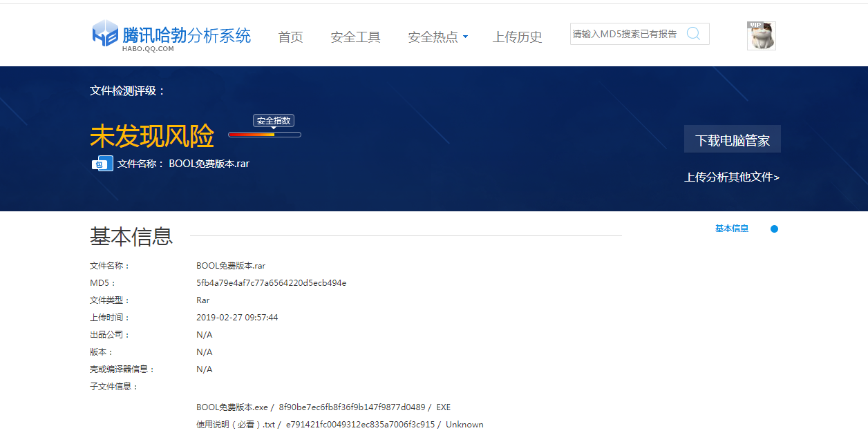
Task: Click the 安全指数 gradient bar
Action: (x=265, y=135)
